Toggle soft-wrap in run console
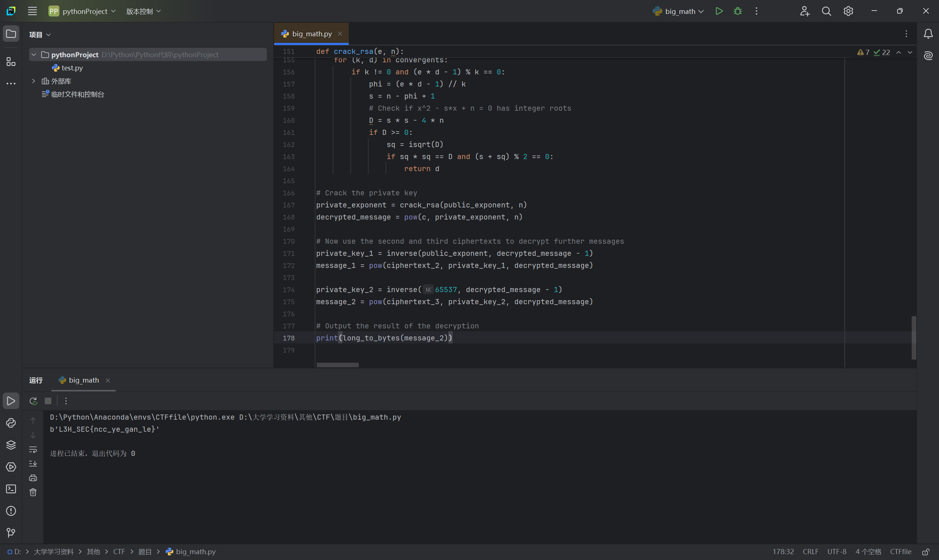Screen dimensions: 939x560 coord(33,449)
